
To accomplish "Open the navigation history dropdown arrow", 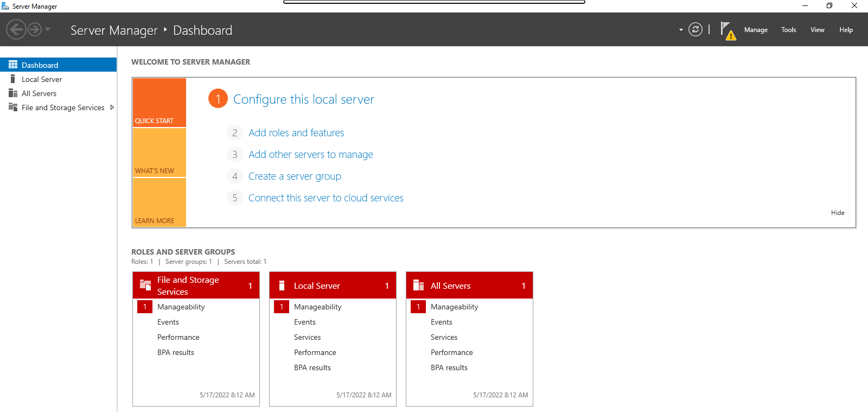I will [48, 29].
